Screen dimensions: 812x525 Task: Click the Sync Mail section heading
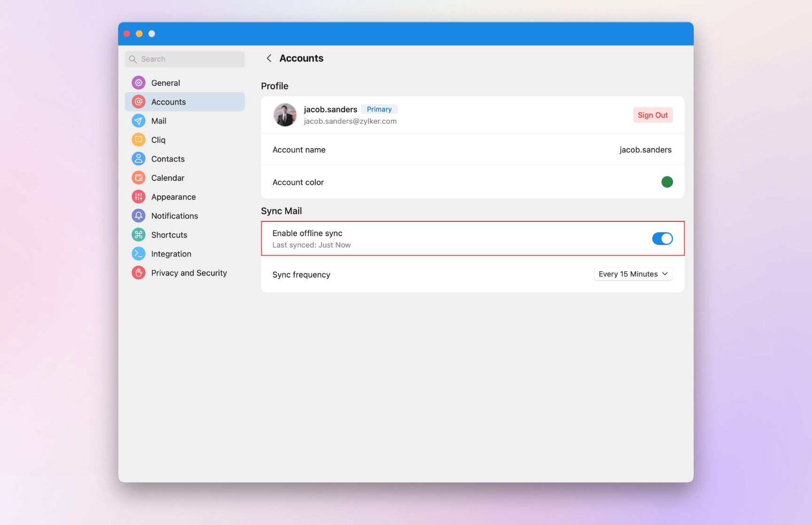281,211
